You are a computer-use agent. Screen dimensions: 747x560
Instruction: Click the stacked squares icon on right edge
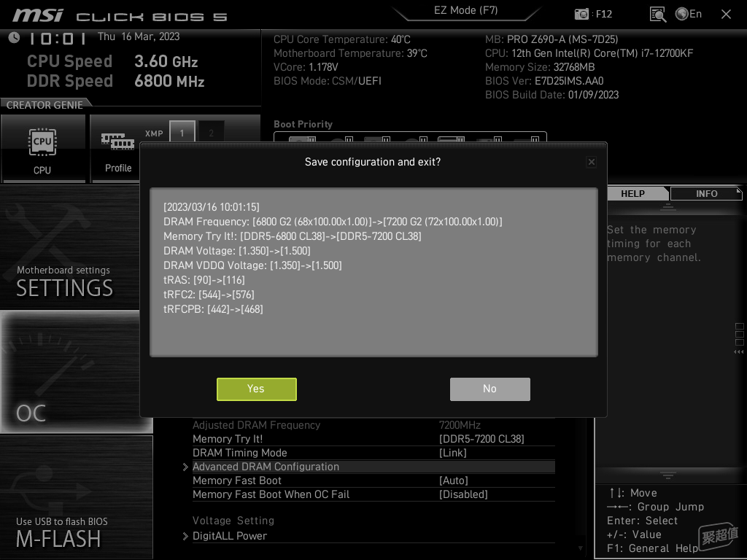pyautogui.click(x=740, y=334)
